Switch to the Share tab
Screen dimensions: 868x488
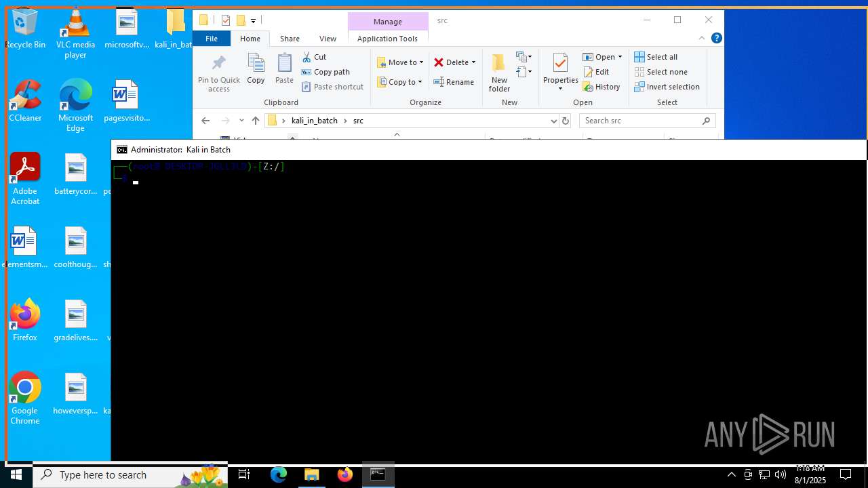[290, 39]
